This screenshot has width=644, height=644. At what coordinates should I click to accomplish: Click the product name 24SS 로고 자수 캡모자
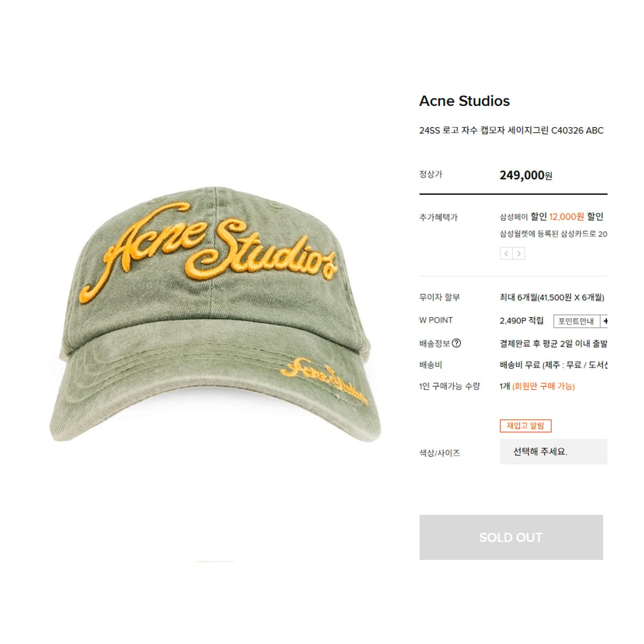coord(511,131)
